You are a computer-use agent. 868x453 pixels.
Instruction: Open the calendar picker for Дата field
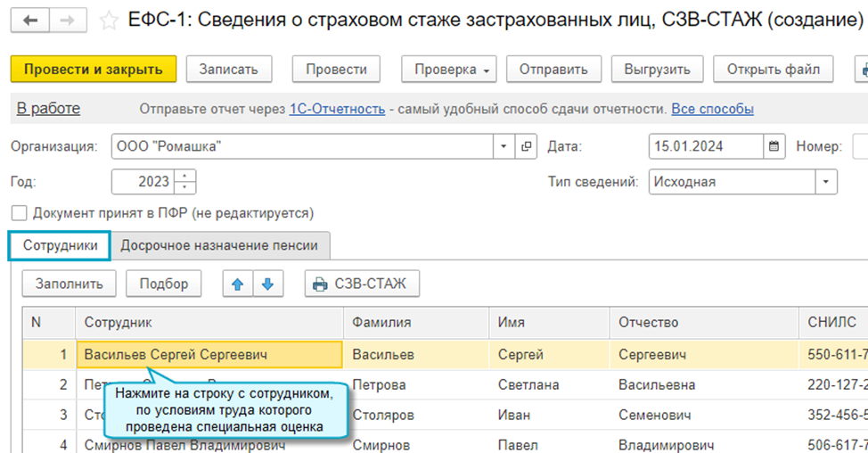click(x=774, y=146)
